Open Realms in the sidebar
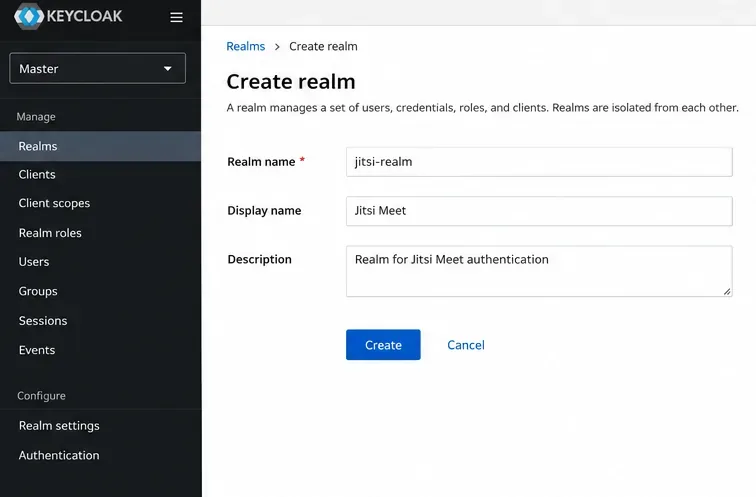Screen dimensions: 756x497 tap(100, 146)
